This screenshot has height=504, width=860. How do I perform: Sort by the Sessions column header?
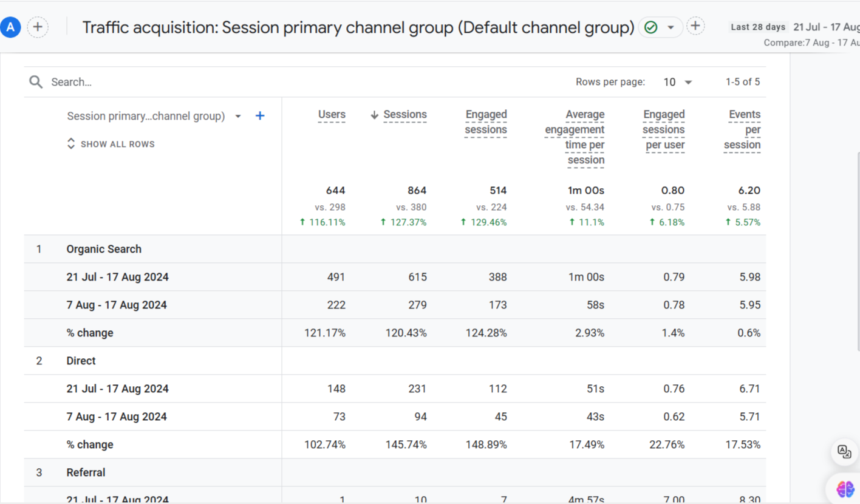click(405, 115)
